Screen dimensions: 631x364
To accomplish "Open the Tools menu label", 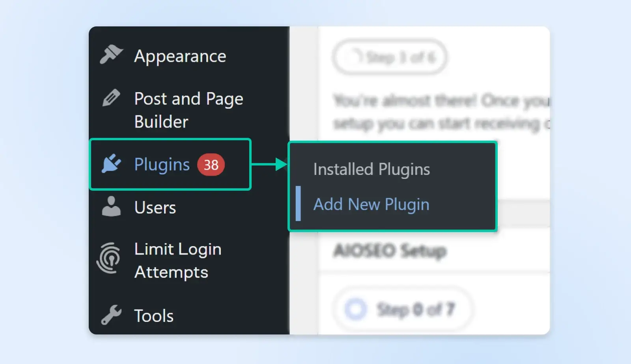I will (x=154, y=316).
